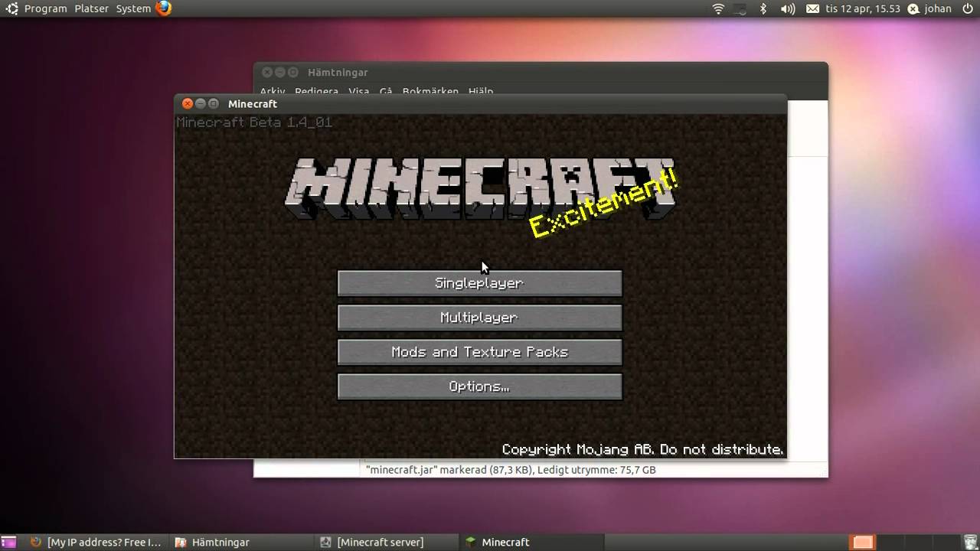This screenshot has height=551, width=980.
Task: Open the clock showing tis 12 apr, 15.53
Action: (x=864, y=9)
